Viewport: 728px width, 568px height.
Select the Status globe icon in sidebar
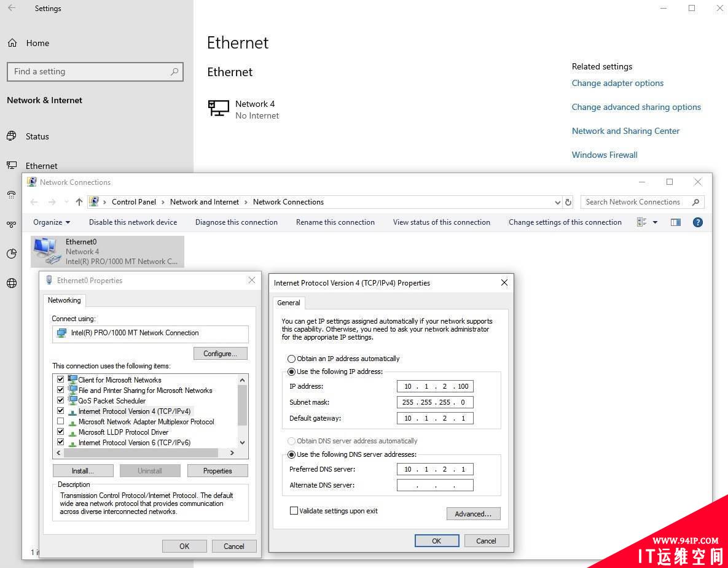(x=12, y=136)
